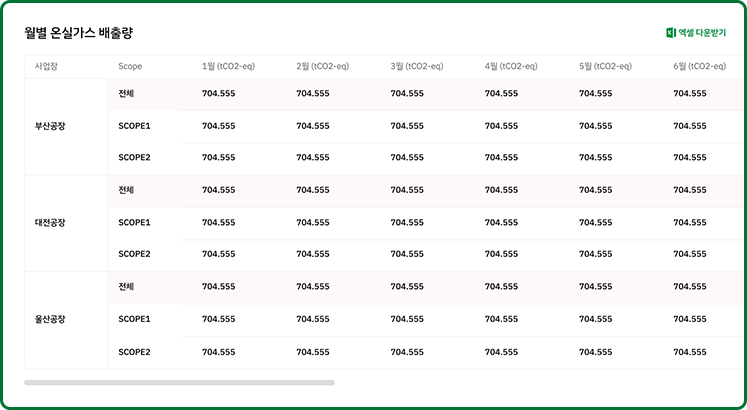Click the 5월 (tCO2-eq) column header
Screen dimensions: 747x410
(605, 66)
